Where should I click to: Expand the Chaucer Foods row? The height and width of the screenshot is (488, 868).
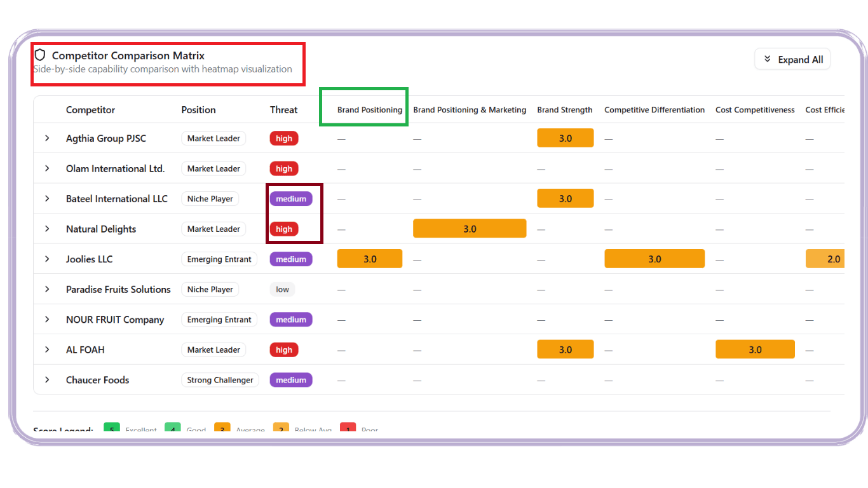[47, 380]
